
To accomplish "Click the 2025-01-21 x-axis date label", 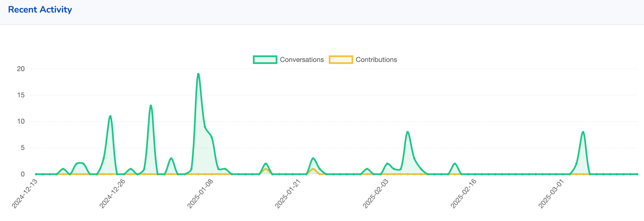I will click(288, 194).
